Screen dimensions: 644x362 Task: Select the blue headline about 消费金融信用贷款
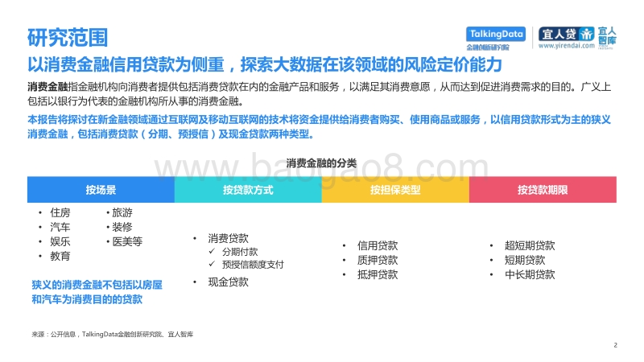pos(265,65)
